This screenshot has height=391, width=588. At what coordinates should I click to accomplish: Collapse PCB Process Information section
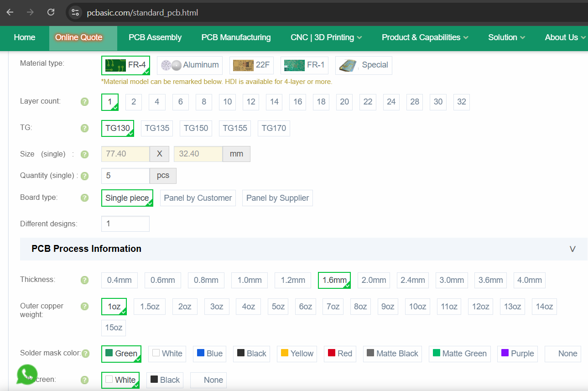(x=572, y=249)
